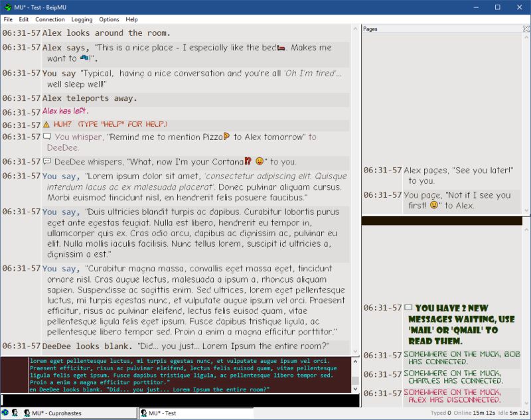The height and width of the screenshot is (420, 531).
Task: Click the input history scrollbar down arrow
Action: [x=355, y=389]
